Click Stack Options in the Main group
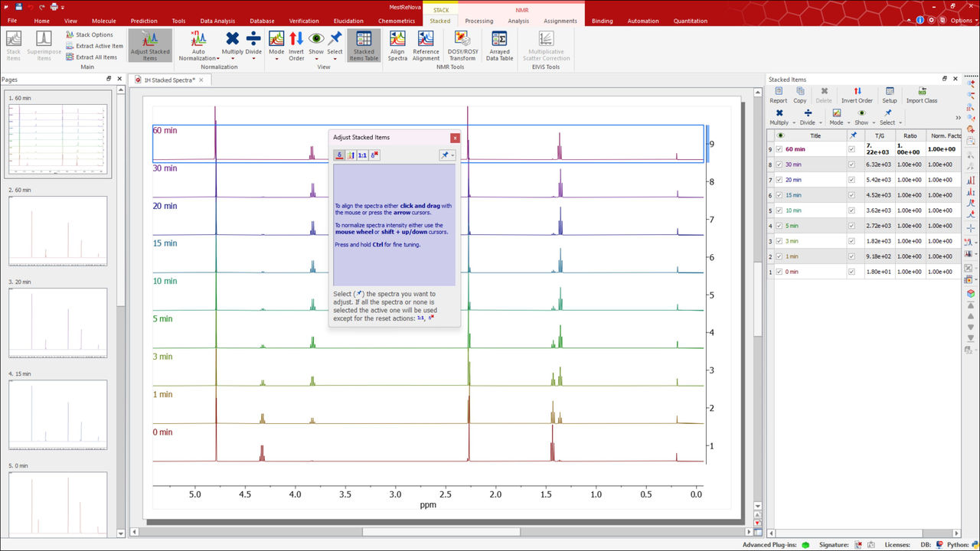 [89, 34]
